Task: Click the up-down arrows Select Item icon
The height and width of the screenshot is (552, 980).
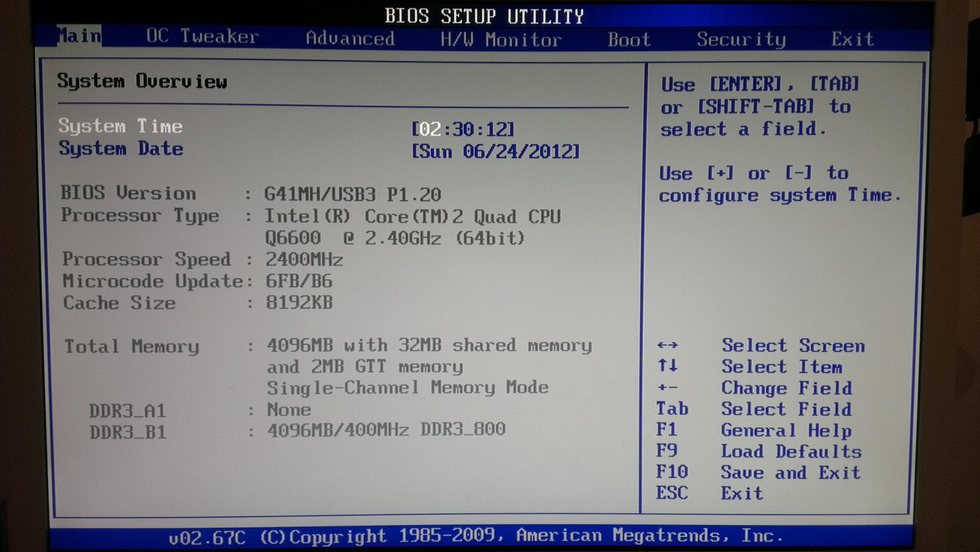Action: coord(667,366)
